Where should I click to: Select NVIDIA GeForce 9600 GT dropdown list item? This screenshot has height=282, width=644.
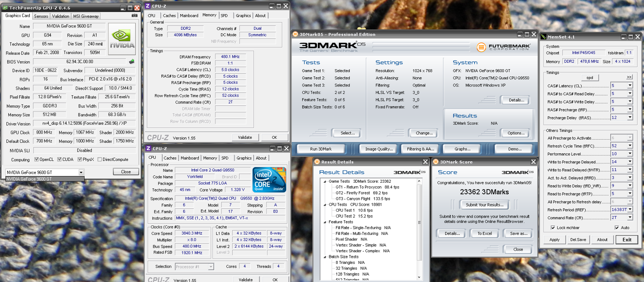45,179
